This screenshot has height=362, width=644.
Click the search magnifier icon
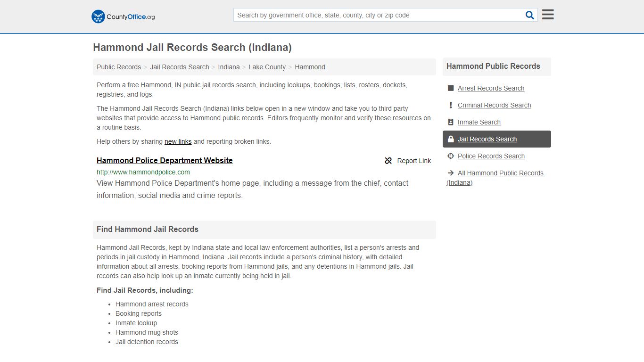(x=530, y=15)
